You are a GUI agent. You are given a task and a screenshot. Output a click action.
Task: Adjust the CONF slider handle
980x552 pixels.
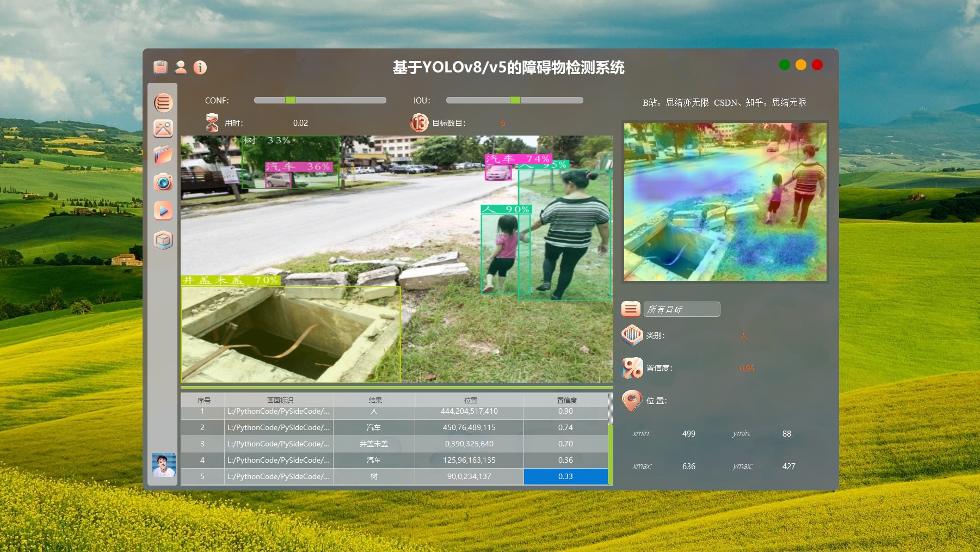coord(291,100)
